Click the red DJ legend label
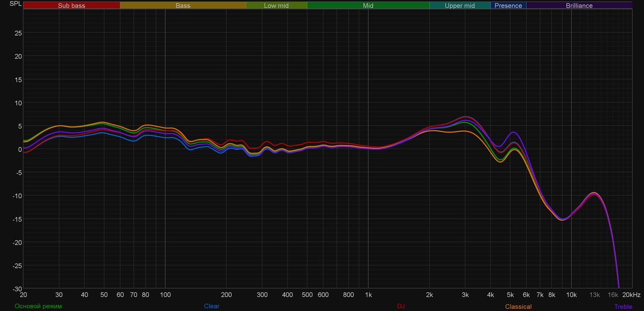 [x=401, y=306]
